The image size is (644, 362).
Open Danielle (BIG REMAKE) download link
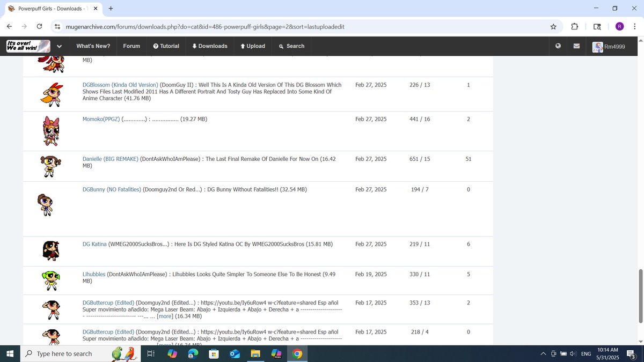(111, 159)
